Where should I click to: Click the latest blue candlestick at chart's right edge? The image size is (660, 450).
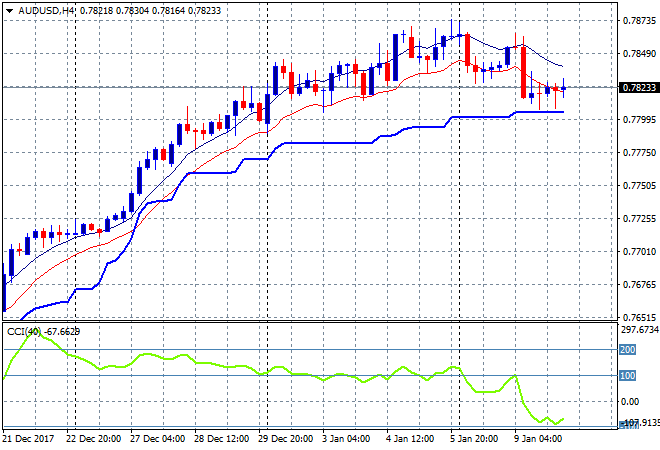point(564,88)
